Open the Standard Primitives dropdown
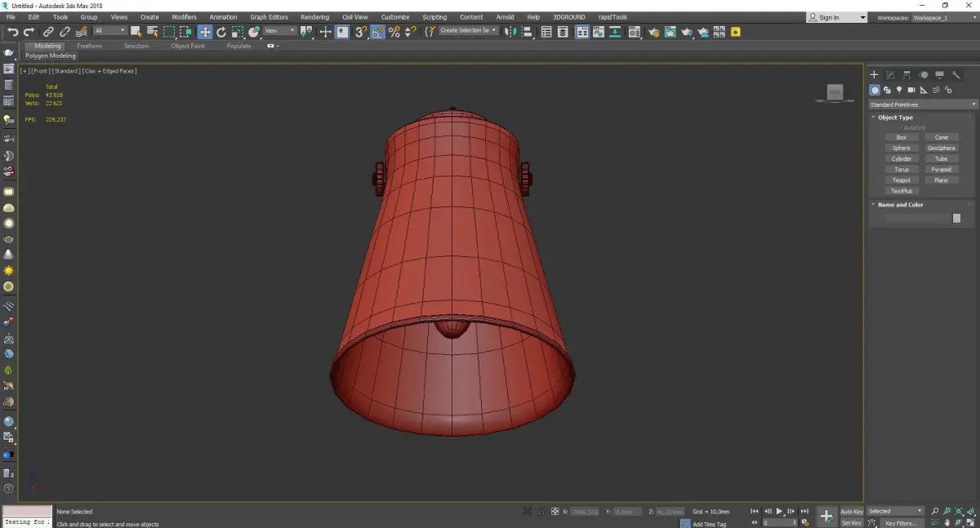Image resolution: width=980 pixels, height=528 pixels. [x=922, y=104]
